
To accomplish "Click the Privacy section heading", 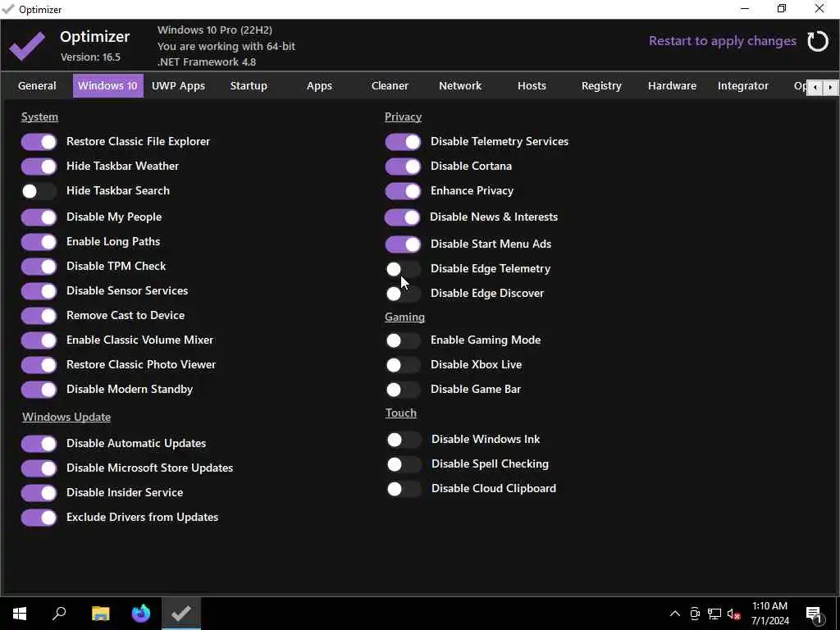I will click(x=403, y=116).
